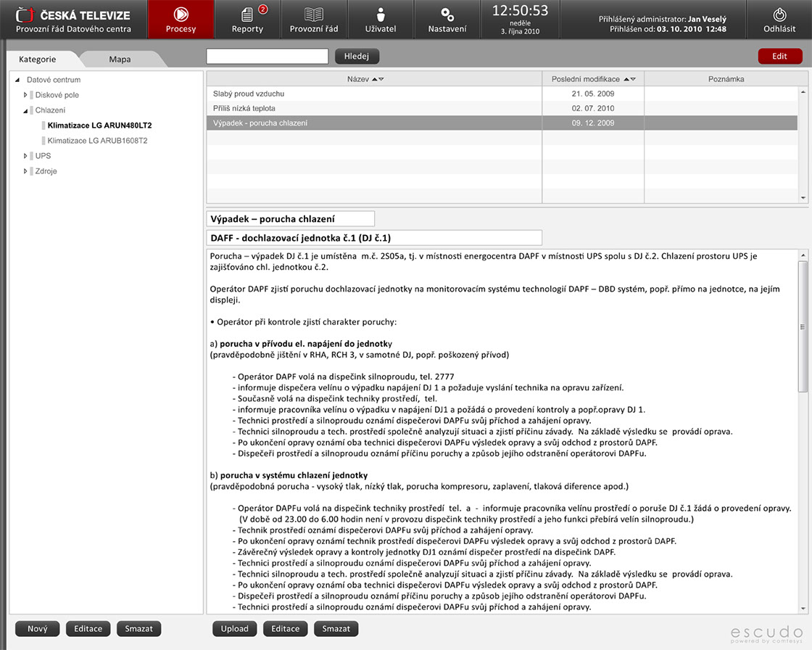Expand the UPS tree node
Image resolution: width=812 pixels, height=650 pixels.
click(25, 156)
